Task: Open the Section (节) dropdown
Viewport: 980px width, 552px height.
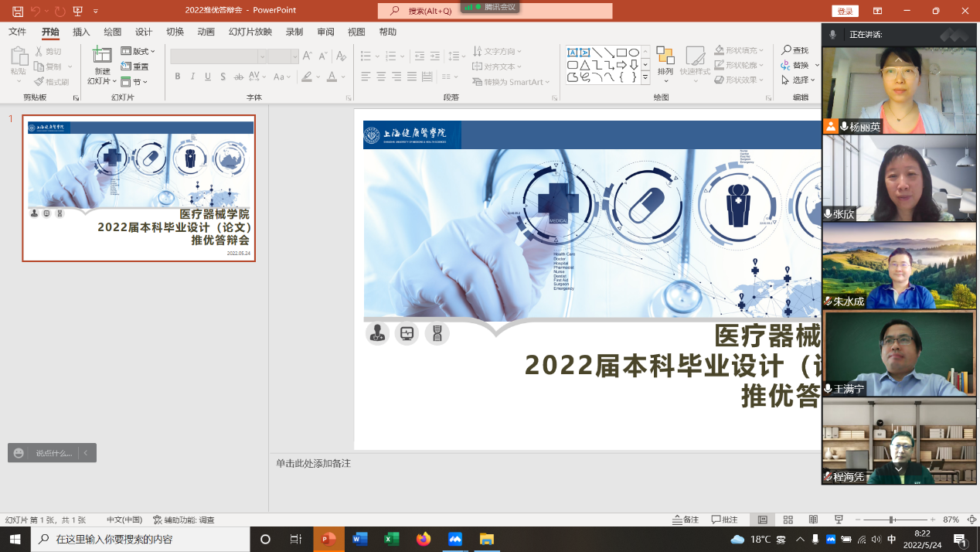Action: point(134,82)
